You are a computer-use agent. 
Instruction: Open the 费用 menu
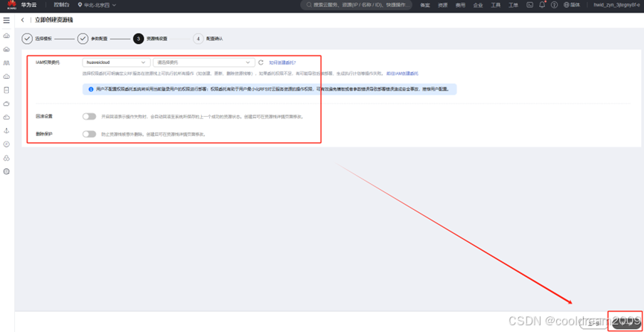(460, 5)
